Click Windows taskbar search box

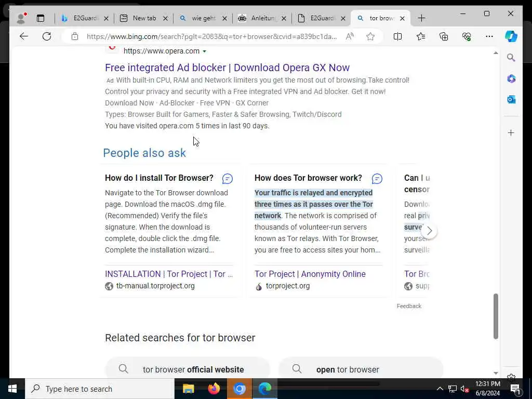click(x=99, y=389)
